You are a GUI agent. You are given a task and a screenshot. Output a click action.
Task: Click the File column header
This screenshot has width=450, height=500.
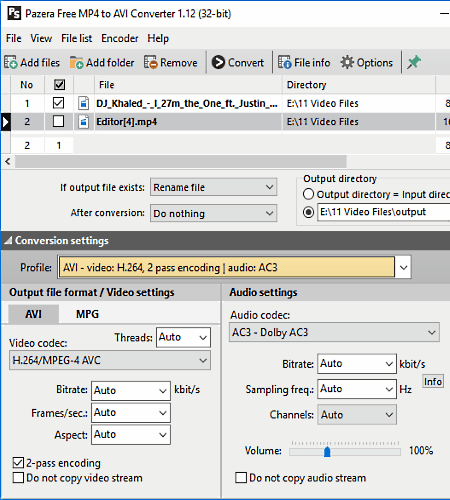(188, 85)
